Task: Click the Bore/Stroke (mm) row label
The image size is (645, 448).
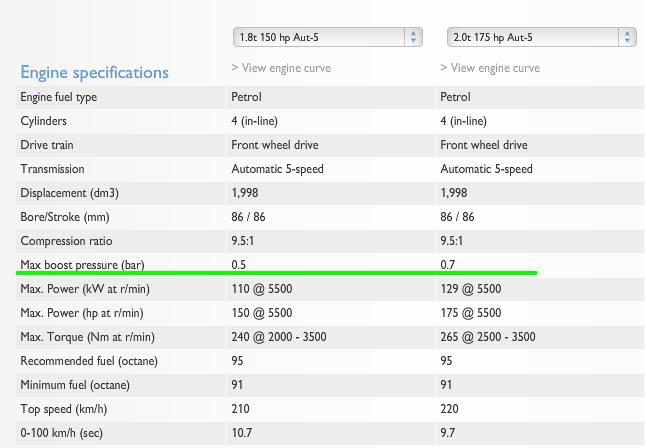Action: tap(66, 217)
